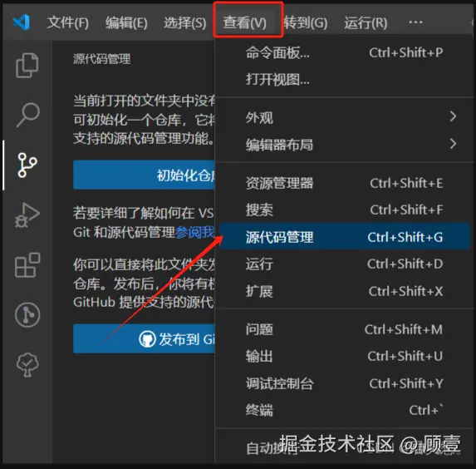Select 终端 menu entry

345,410
